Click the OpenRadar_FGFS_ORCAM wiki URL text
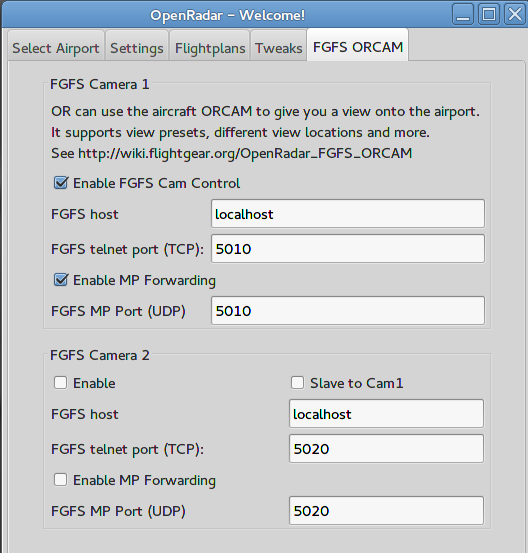Viewport: 528px width, 553px height. (245, 153)
